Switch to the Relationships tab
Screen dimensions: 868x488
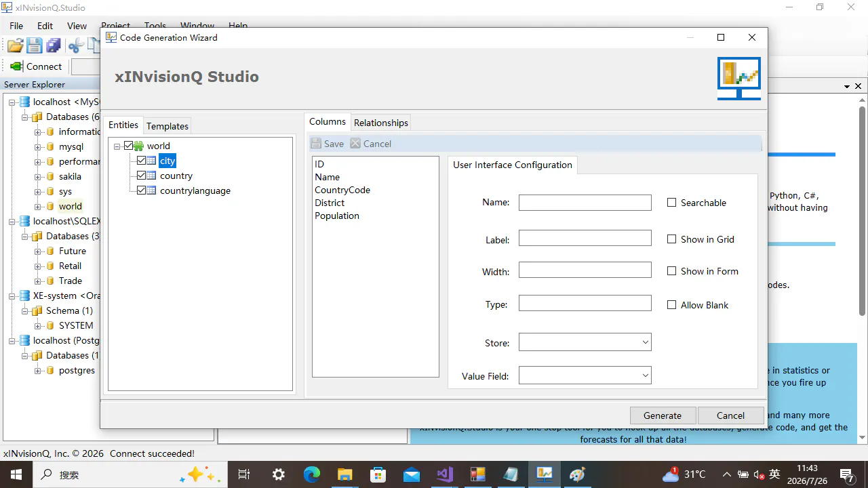coord(381,123)
